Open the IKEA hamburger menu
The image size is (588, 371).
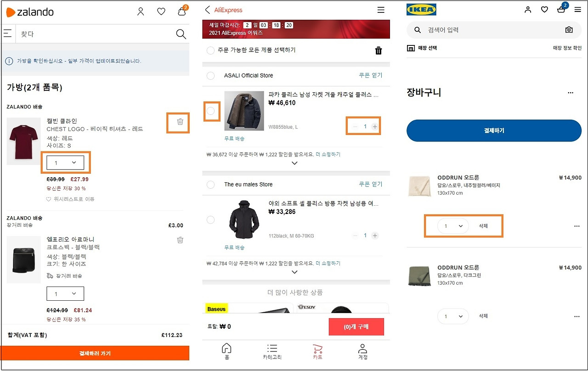[x=578, y=9]
